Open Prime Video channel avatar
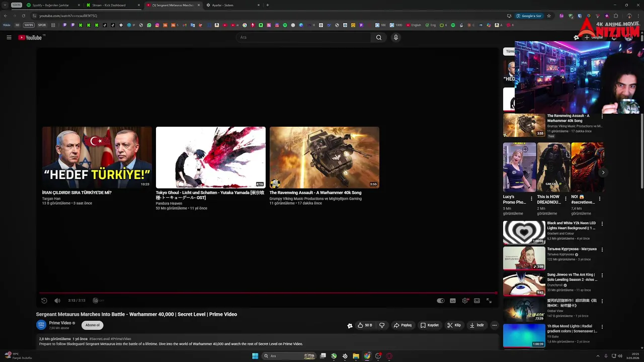Viewport: 644px width, 362px height. (41, 325)
